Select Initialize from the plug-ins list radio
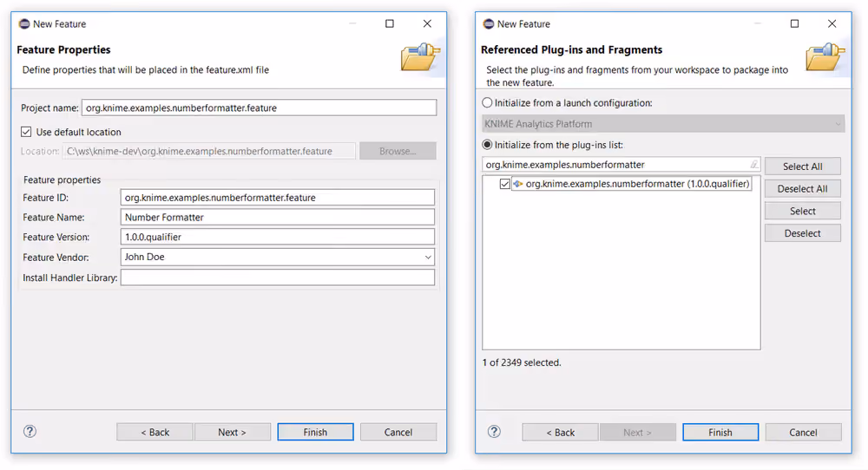The width and height of the screenshot is (868, 470). [x=487, y=144]
